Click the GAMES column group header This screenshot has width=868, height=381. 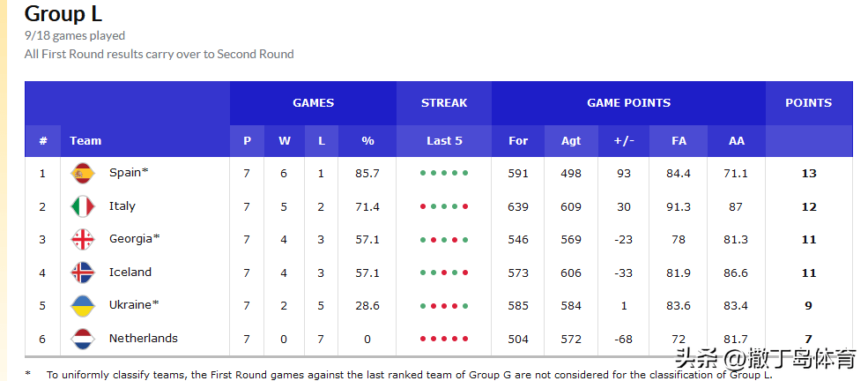coord(314,103)
